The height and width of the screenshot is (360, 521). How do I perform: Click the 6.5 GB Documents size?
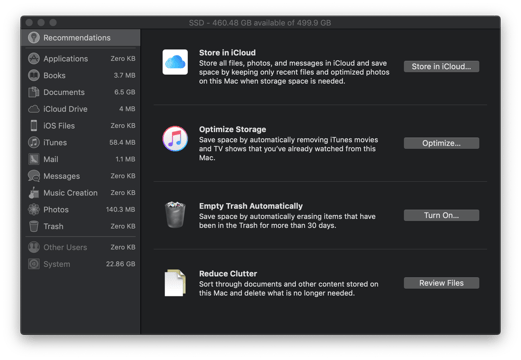[x=125, y=92]
